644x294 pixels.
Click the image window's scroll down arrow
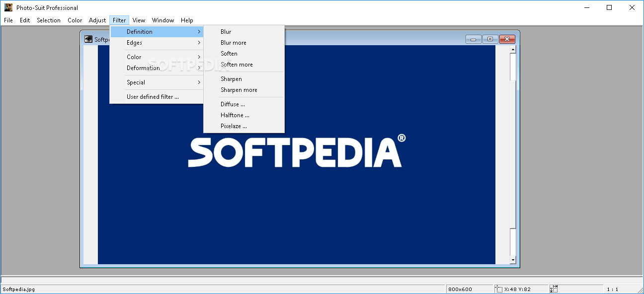tap(513, 260)
